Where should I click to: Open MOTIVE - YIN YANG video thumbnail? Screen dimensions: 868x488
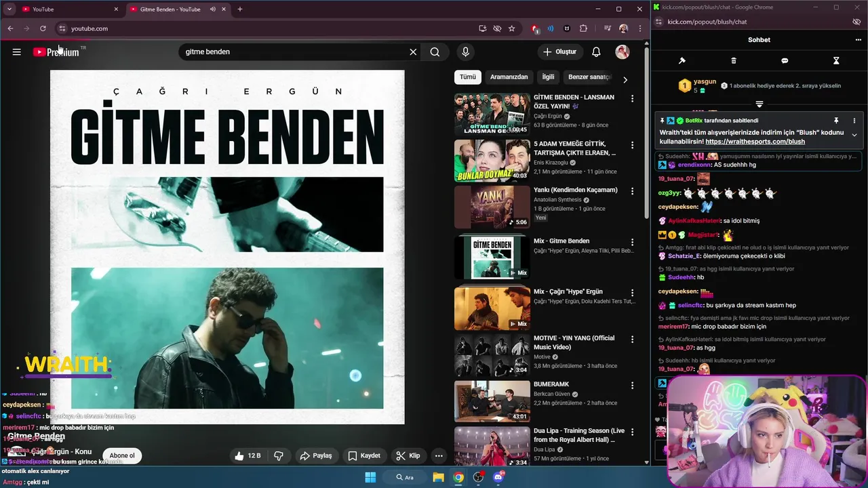[x=492, y=355]
